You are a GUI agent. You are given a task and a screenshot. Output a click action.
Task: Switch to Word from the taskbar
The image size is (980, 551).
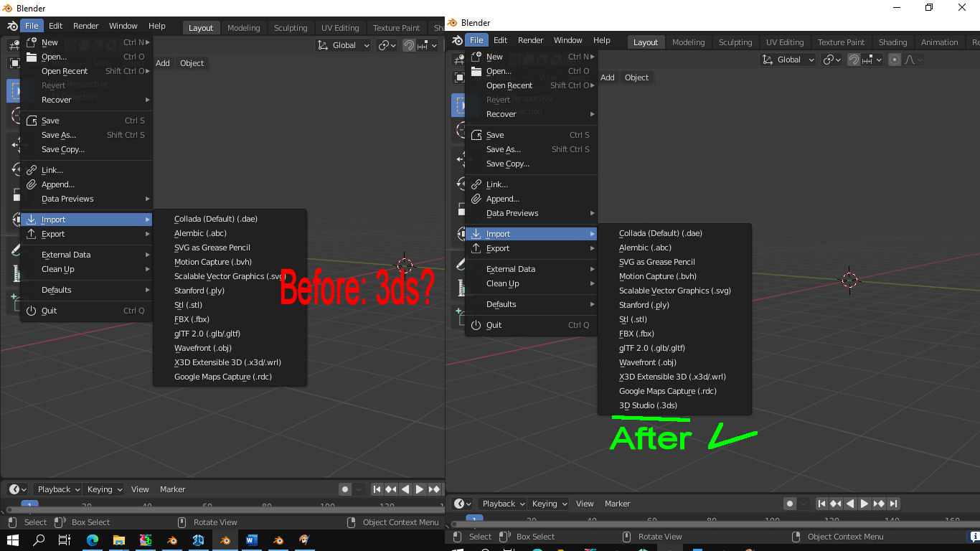click(x=252, y=540)
